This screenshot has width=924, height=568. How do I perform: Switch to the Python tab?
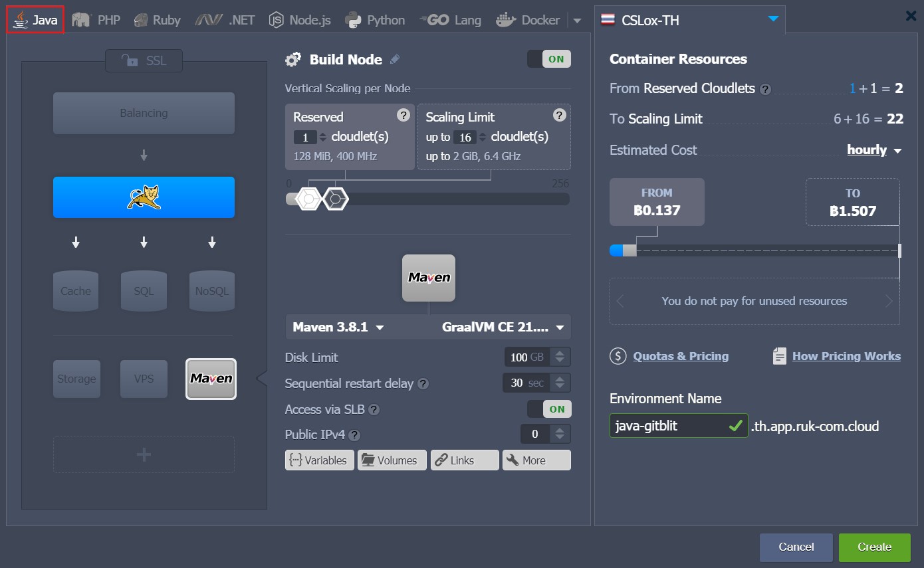pyautogui.click(x=375, y=20)
